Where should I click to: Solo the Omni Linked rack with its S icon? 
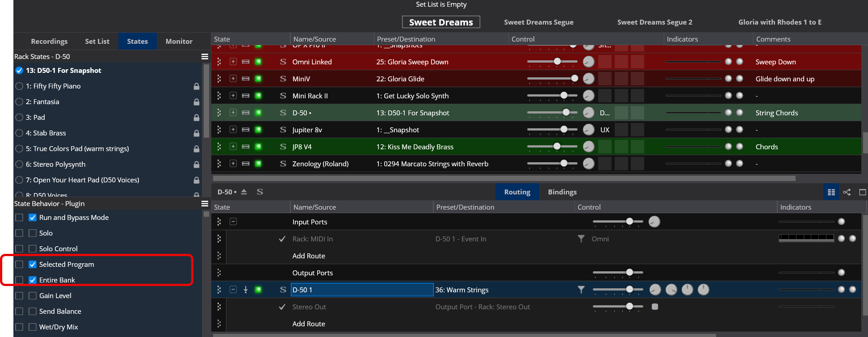tap(283, 62)
